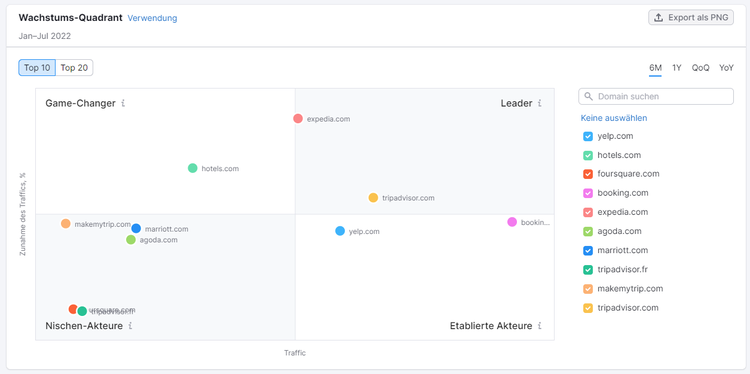Click the Zunahme des Traffics axis label
Image resolution: width=750 pixels, height=374 pixels.
(22, 214)
